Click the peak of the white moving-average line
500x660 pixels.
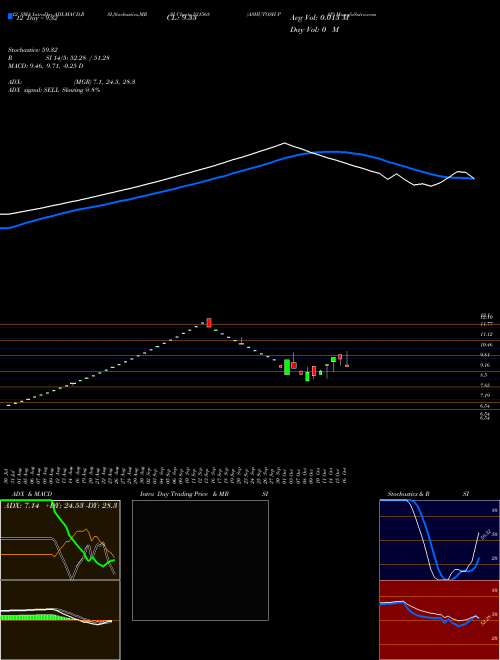coord(285,143)
